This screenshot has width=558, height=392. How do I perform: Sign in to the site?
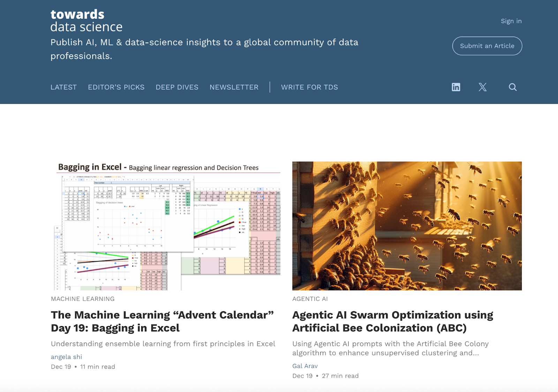pyautogui.click(x=511, y=21)
